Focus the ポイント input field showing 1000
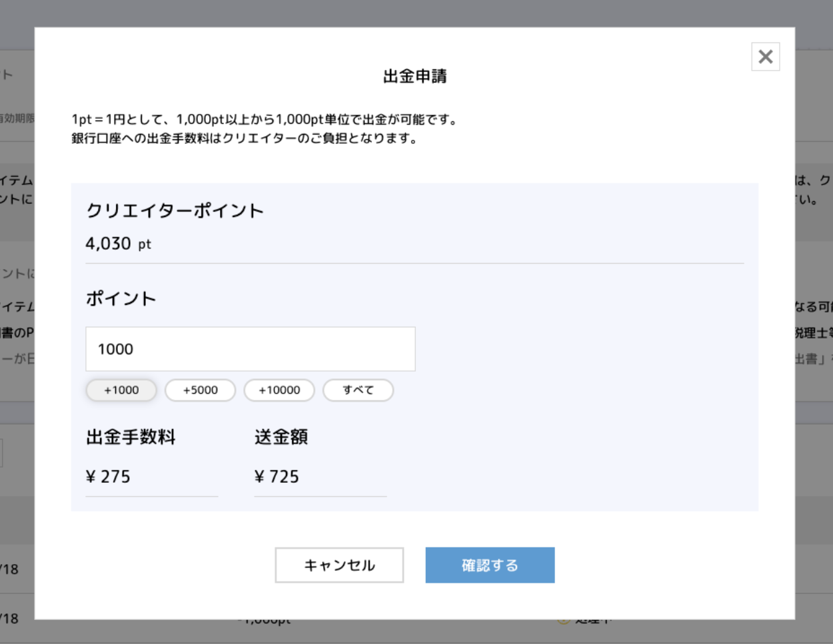833x644 pixels. pos(251,349)
